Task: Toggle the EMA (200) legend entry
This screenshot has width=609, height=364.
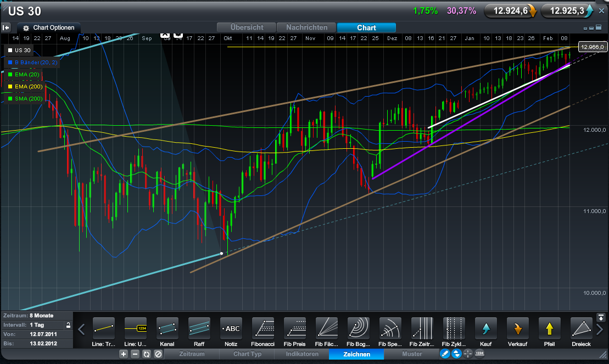Action: [25, 86]
